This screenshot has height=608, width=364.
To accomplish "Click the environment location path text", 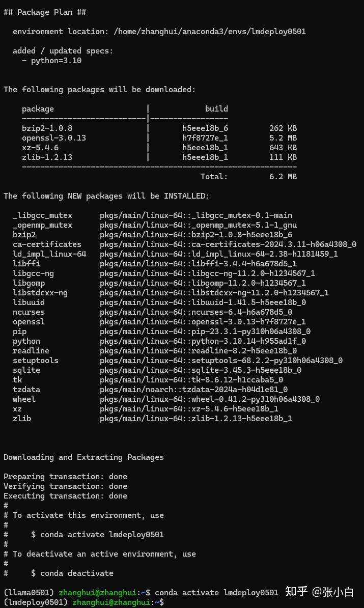I will point(210,32).
